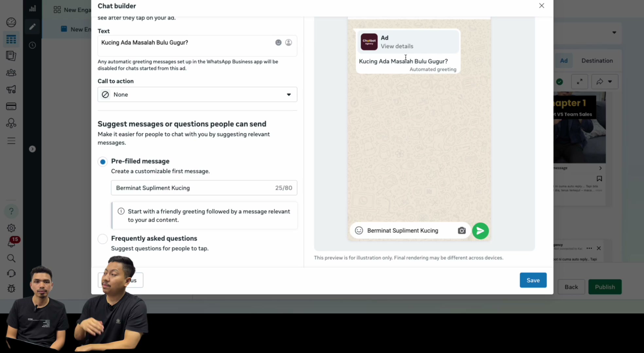
Task: Open ads reporting document icon
Action: click(x=11, y=56)
